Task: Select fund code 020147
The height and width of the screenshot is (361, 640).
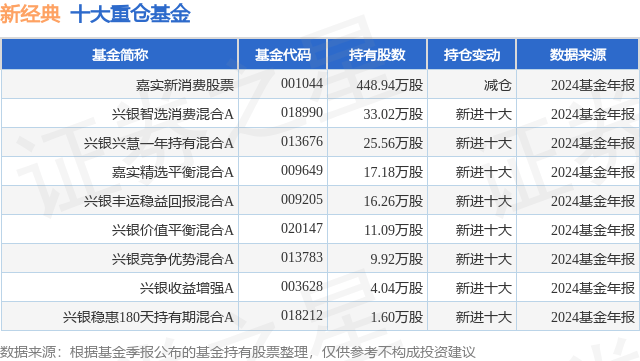Action: click(x=302, y=228)
